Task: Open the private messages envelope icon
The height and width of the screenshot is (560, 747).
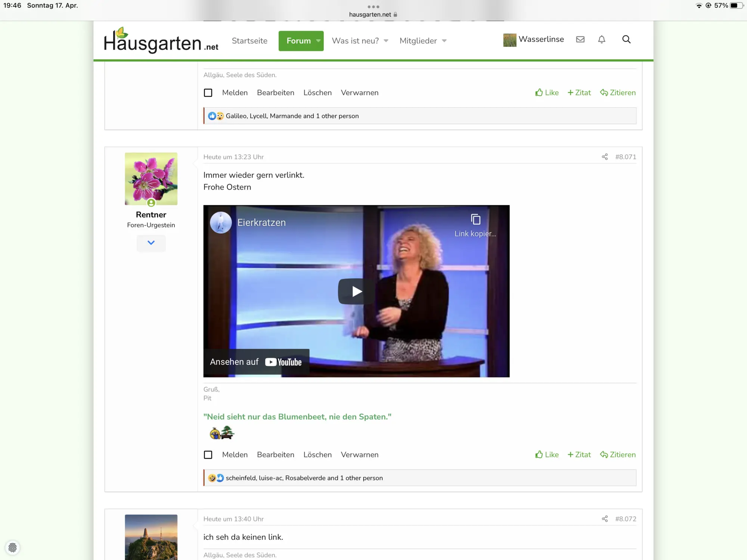Action: tap(580, 39)
